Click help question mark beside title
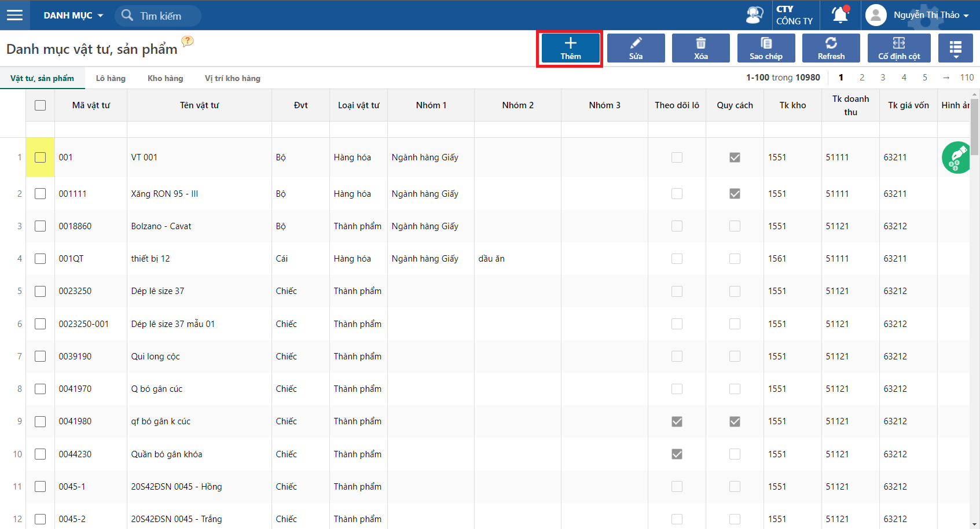The height and width of the screenshot is (529, 980). (188, 41)
